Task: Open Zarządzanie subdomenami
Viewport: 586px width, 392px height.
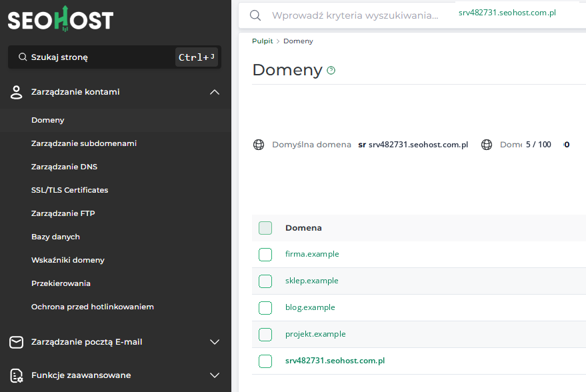Action: [x=84, y=143]
